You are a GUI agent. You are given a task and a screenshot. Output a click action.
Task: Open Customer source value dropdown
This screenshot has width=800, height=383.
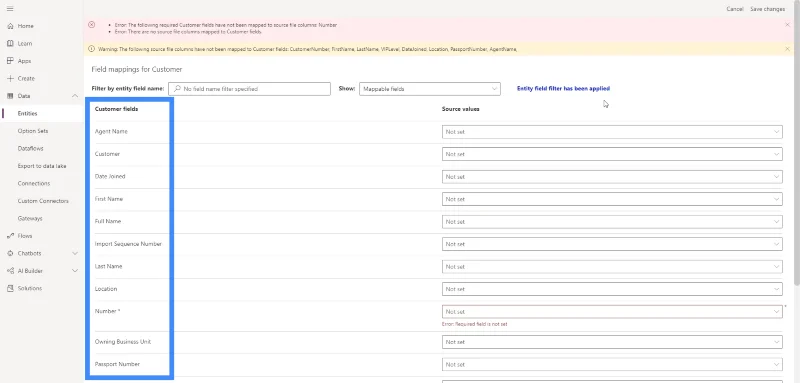pyautogui.click(x=612, y=154)
